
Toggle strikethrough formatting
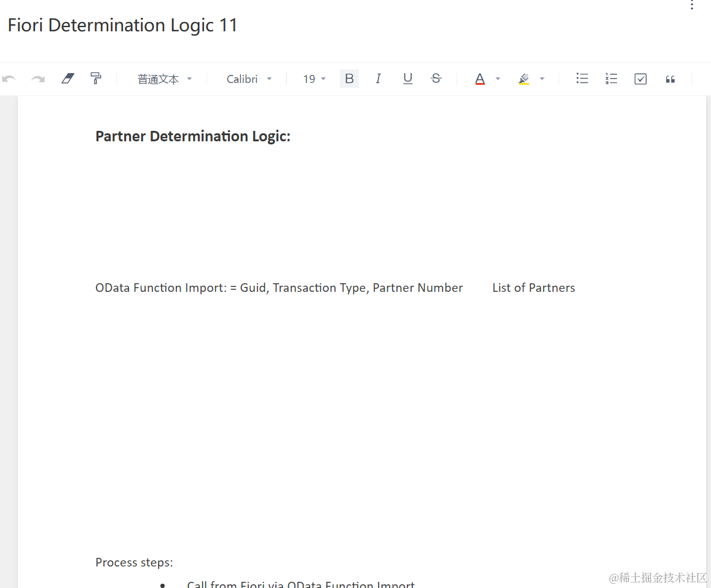point(436,79)
